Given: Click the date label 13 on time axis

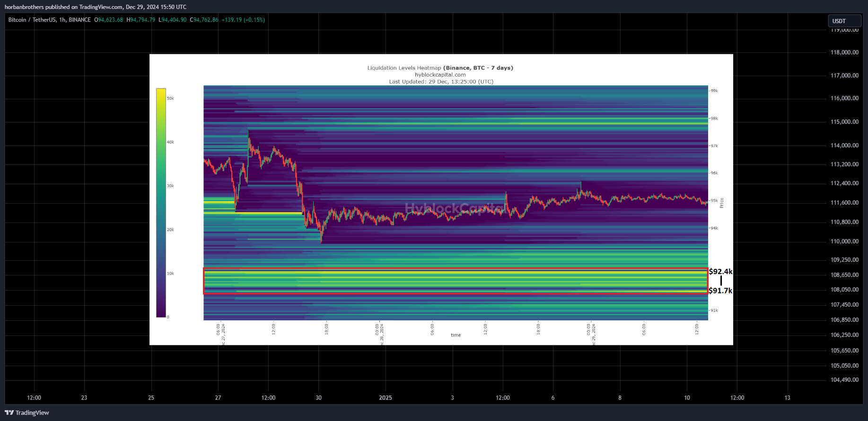Looking at the screenshot, I should click(787, 398).
